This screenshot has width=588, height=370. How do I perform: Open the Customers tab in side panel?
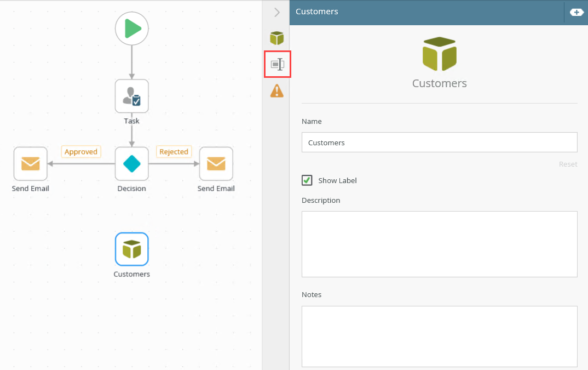pyautogui.click(x=276, y=38)
